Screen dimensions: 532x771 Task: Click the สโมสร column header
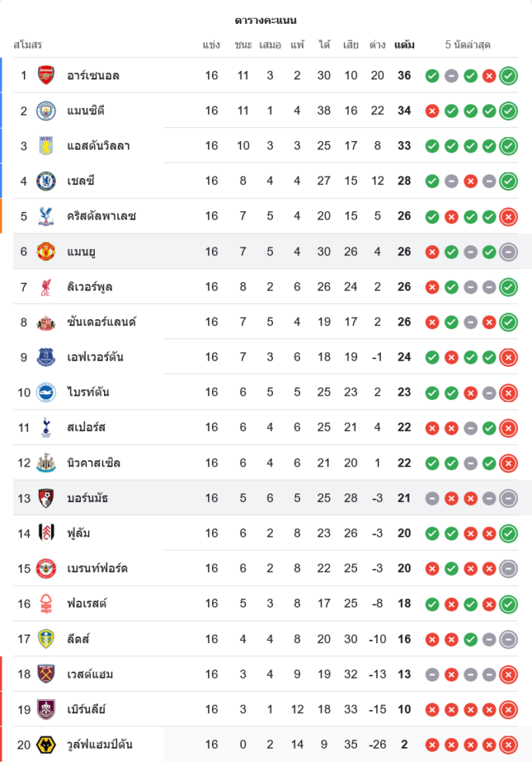28,45
